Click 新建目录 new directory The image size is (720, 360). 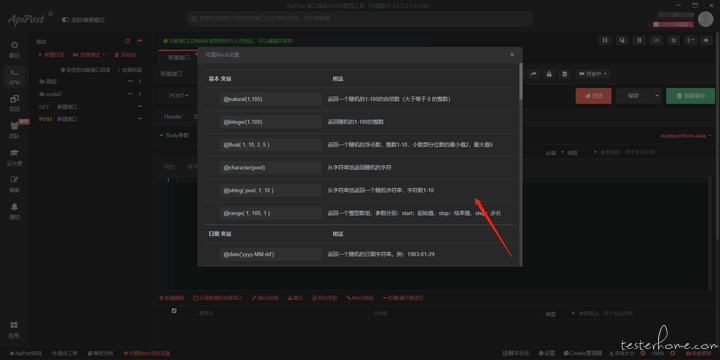(x=51, y=55)
